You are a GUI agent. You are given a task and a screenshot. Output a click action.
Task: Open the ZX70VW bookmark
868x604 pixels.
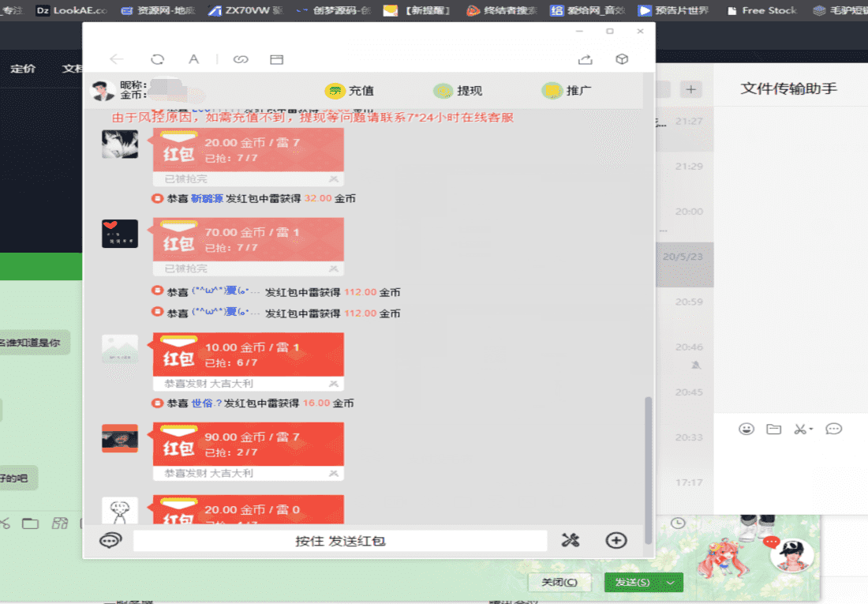[x=245, y=10]
